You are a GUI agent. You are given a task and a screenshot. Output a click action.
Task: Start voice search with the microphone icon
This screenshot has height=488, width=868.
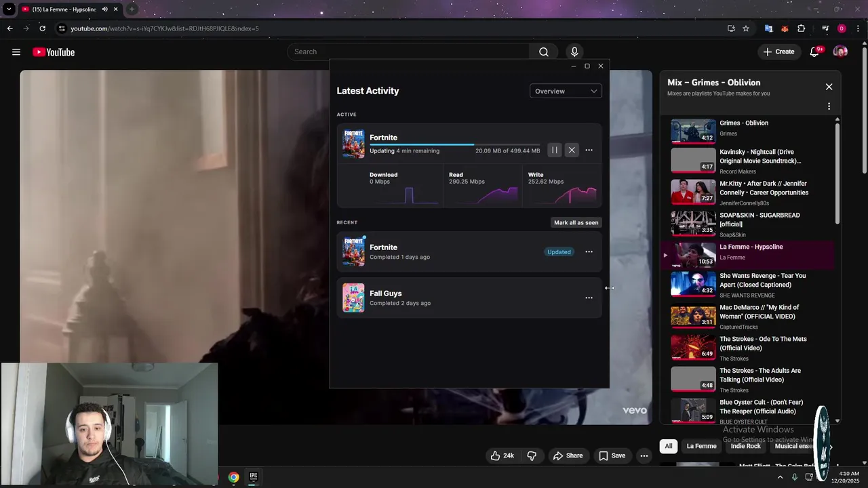tap(574, 52)
